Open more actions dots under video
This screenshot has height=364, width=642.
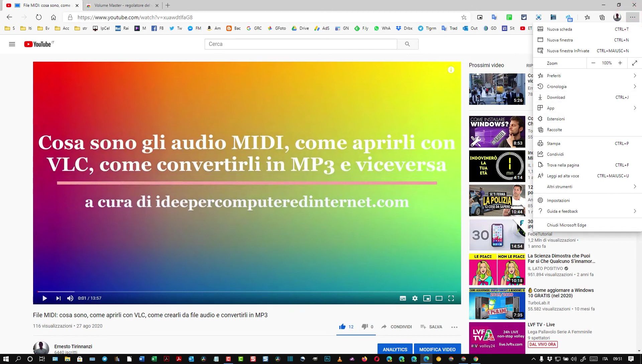tap(454, 327)
